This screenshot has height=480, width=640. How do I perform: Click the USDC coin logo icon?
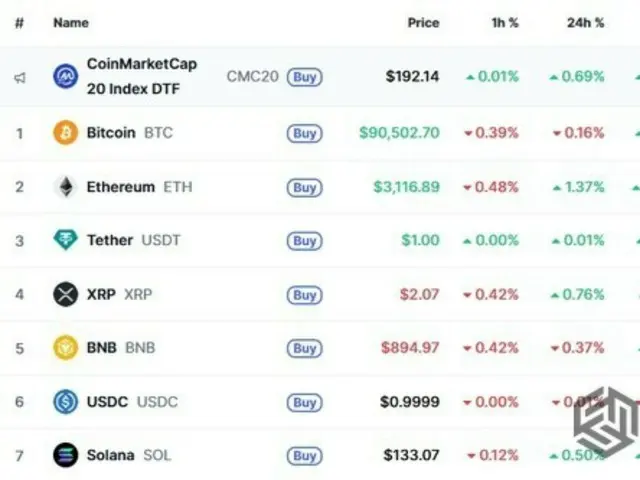point(65,402)
